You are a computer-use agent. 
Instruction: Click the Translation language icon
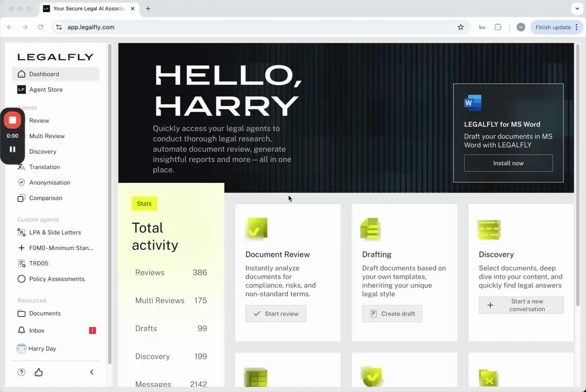coord(21,167)
